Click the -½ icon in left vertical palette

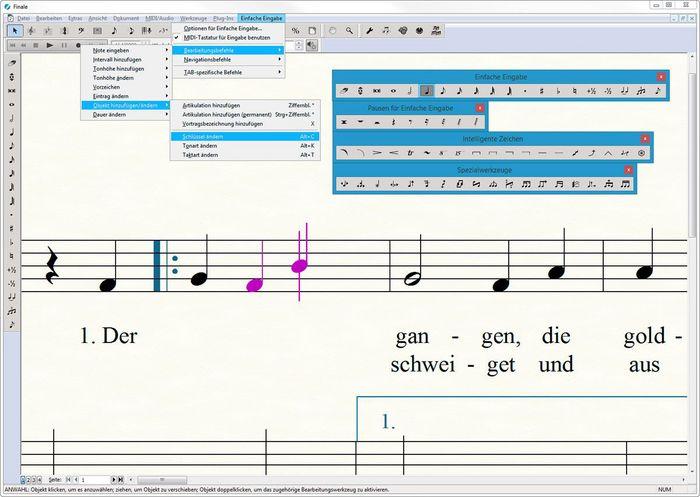[x=12, y=284]
